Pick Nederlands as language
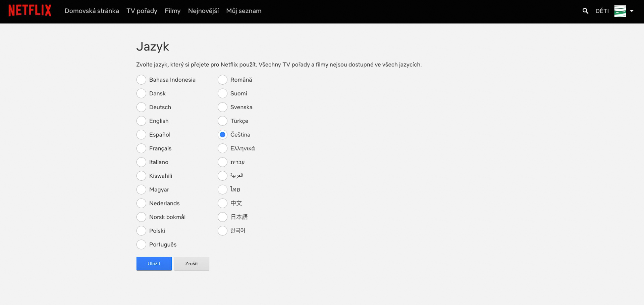This screenshot has width=644, height=305. pyautogui.click(x=141, y=204)
